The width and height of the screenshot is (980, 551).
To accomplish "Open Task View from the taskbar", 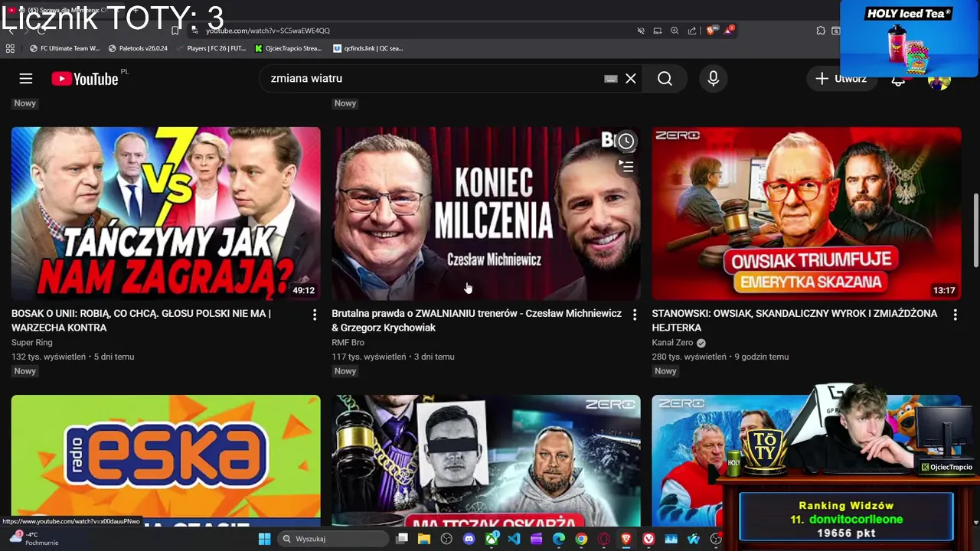I will [x=402, y=539].
